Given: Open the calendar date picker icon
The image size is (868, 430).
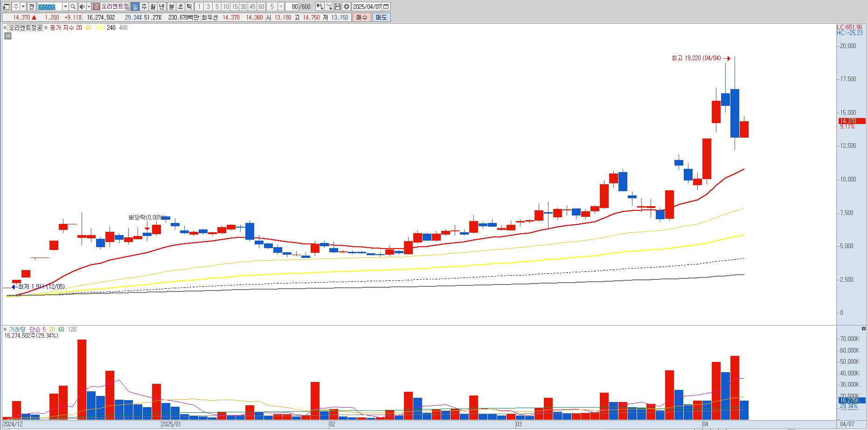Looking at the screenshot, I should click(386, 7).
